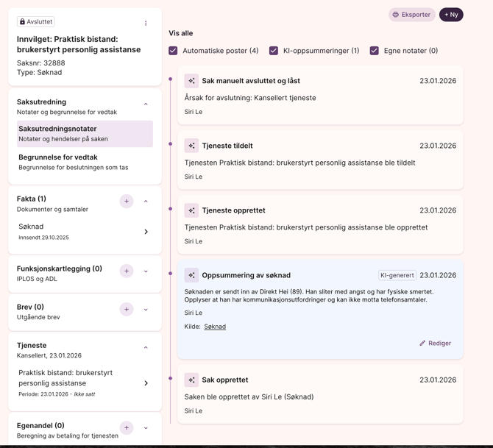Add Egenandel using the plus icon
493x448 pixels.
[127, 428]
